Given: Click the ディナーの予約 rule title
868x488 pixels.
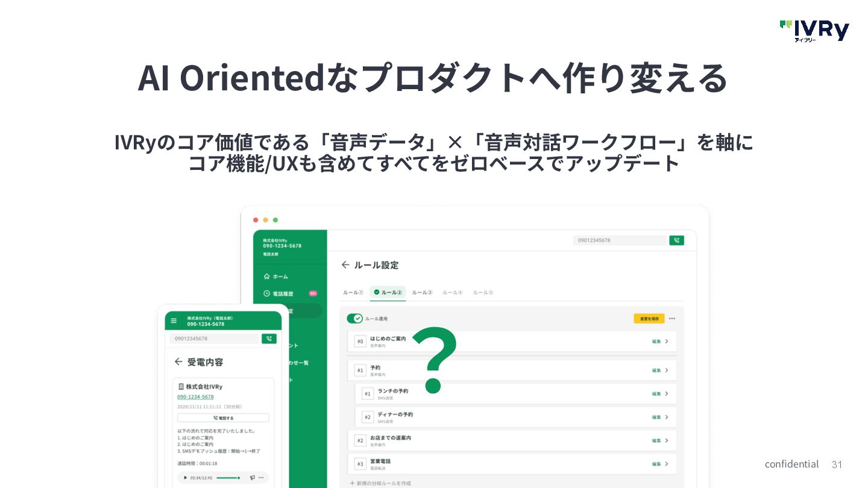Looking at the screenshot, I should tap(395, 414).
